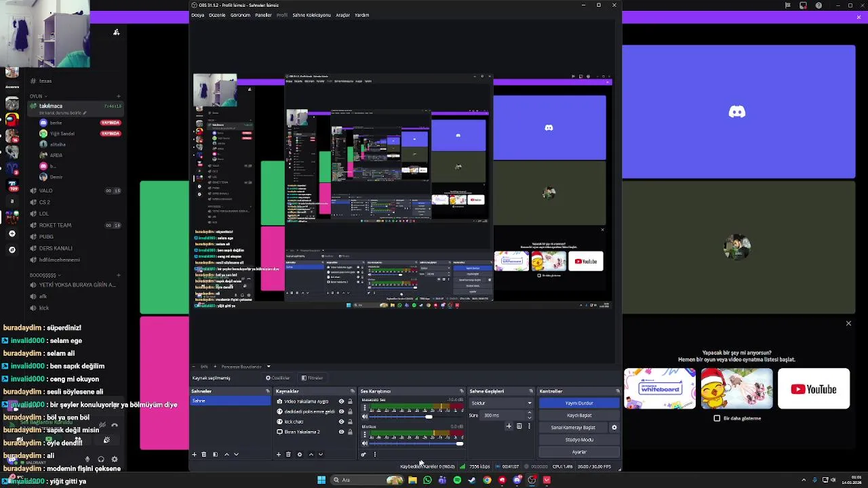Viewport: 868px width, 488px height.
Task: Undock the Kontroller panel
Action: (617, 391)
